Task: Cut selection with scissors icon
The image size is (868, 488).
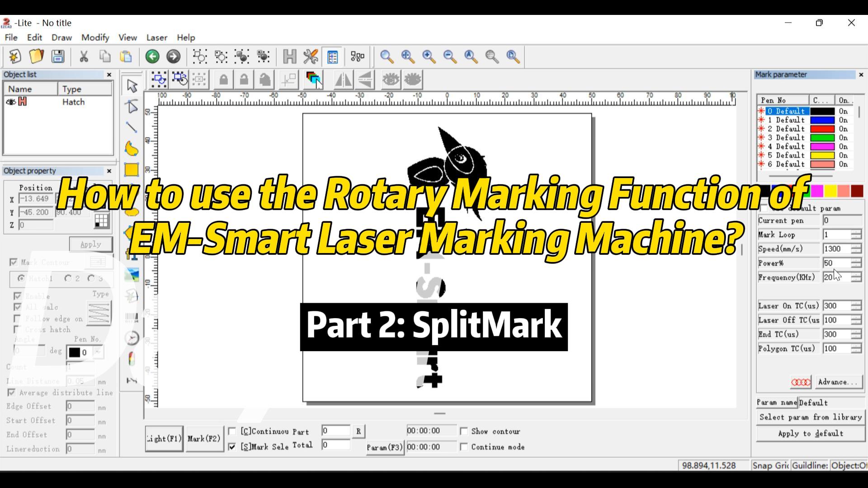Action: pos(84,56)
